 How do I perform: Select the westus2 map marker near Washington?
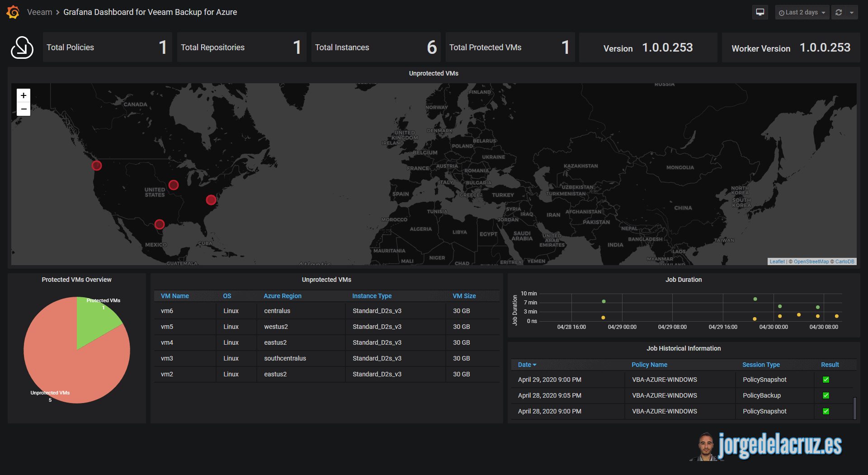97,166
